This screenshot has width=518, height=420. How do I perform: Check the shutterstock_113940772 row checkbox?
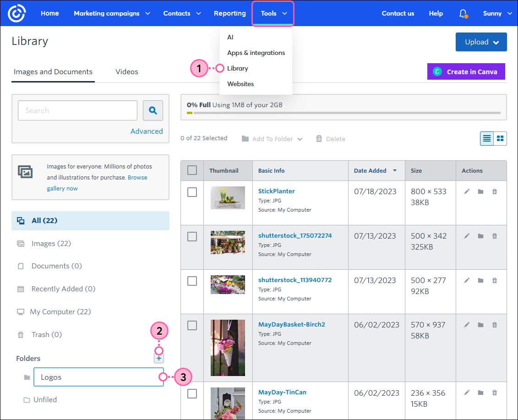[x=192, y=281]
